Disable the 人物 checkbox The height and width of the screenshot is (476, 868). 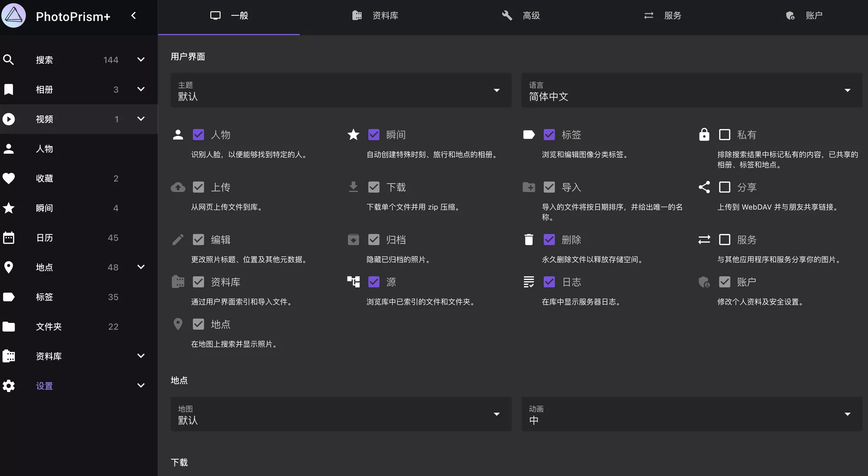coord(198,135)
